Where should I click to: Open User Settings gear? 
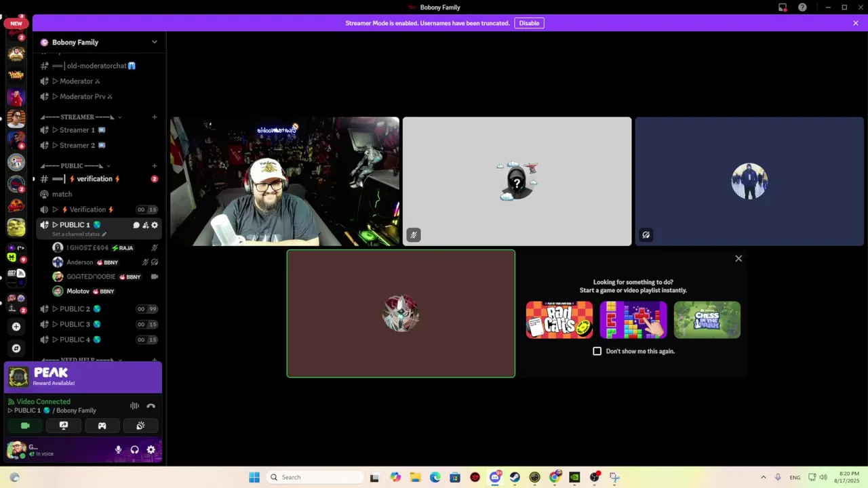151,449
